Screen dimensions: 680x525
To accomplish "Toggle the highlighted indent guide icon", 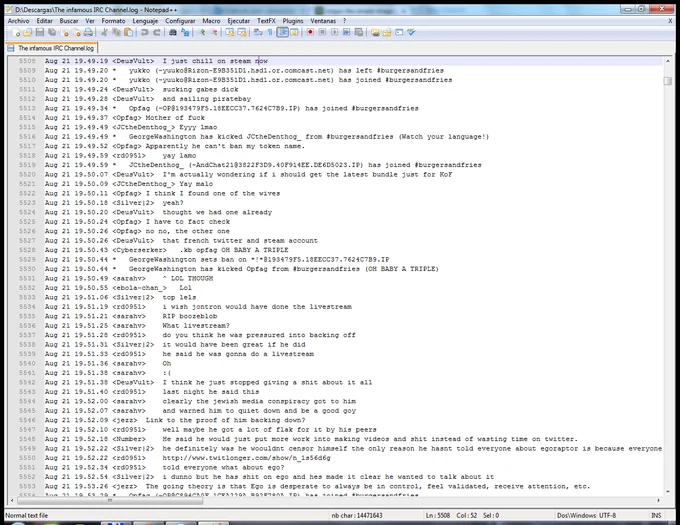I will (x=282, y=32).
